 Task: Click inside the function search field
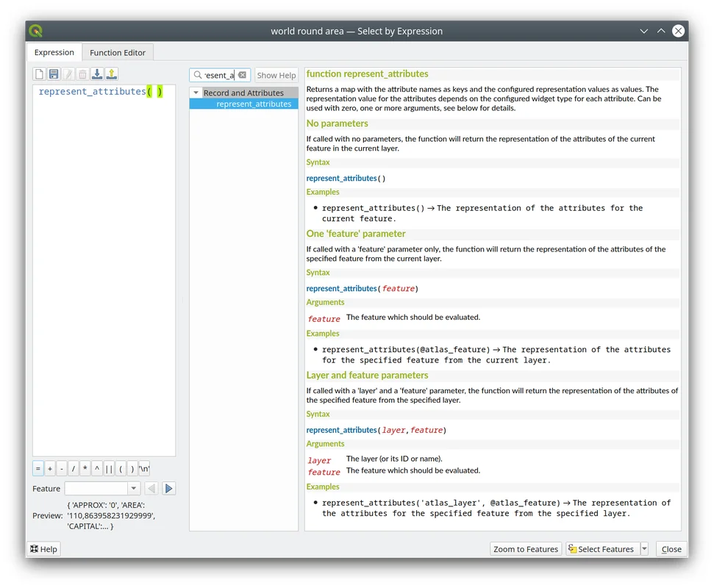point(219,75)
